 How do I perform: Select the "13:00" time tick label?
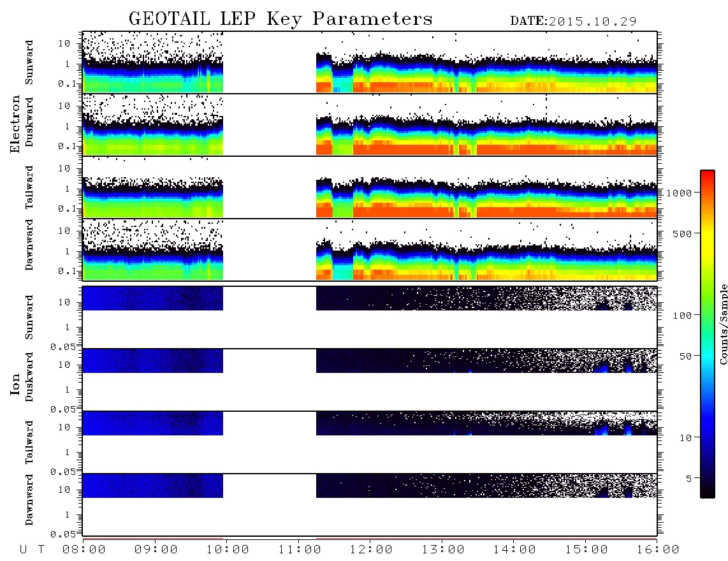pos(443,550)
